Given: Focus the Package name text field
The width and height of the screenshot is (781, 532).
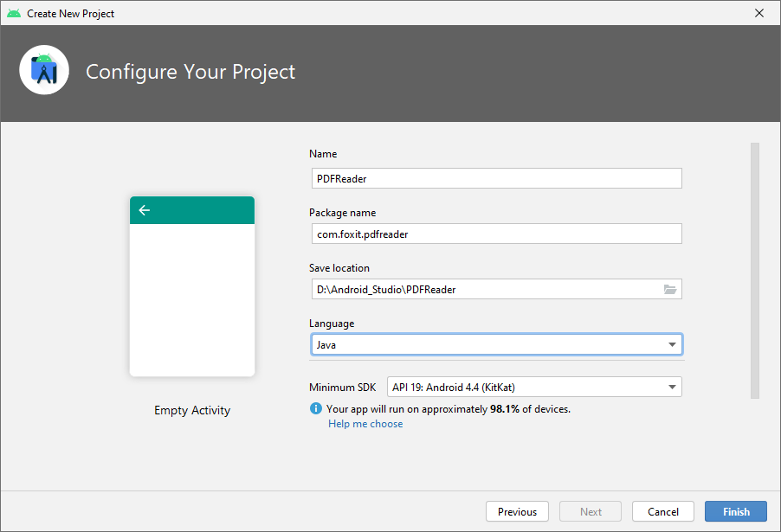Looking at the screenshot, I should pyautogui.click(x=495, y=234).
